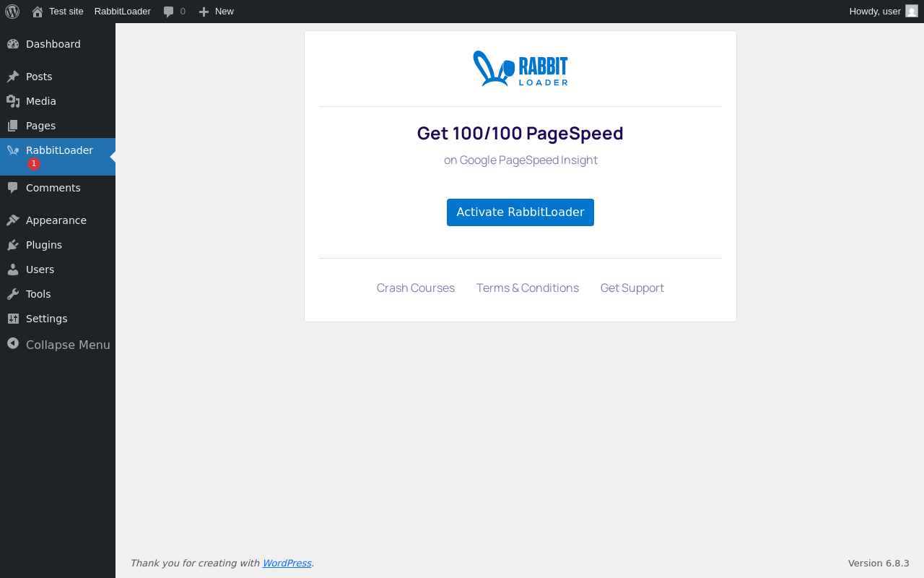
Task: Click the pending comments count 0
Action: click(183, 12)
